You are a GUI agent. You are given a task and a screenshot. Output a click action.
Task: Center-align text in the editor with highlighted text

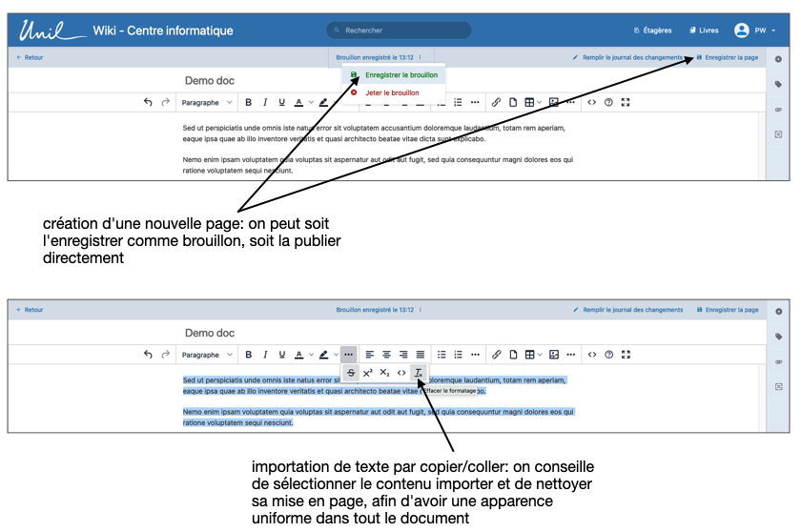[x=386, y=355]
